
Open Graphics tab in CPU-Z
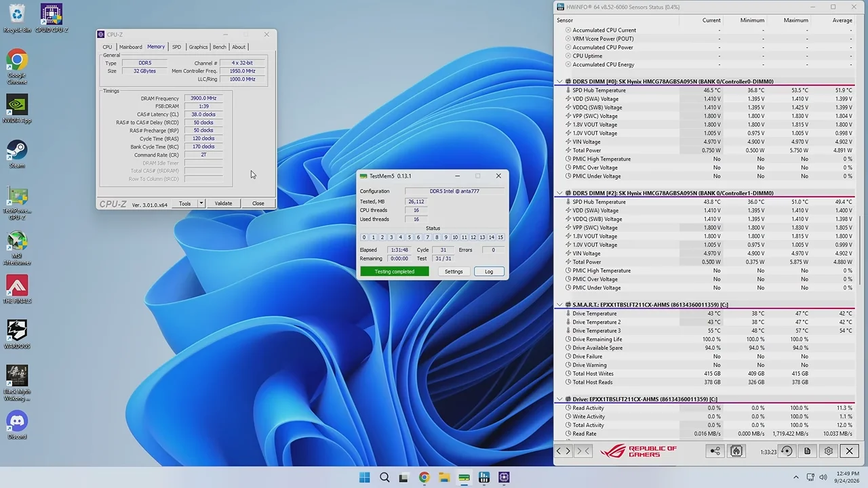click(198, 47)
